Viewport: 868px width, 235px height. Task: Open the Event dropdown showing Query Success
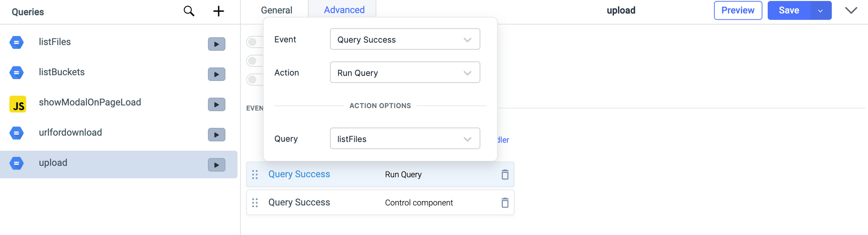coord(404,40)
